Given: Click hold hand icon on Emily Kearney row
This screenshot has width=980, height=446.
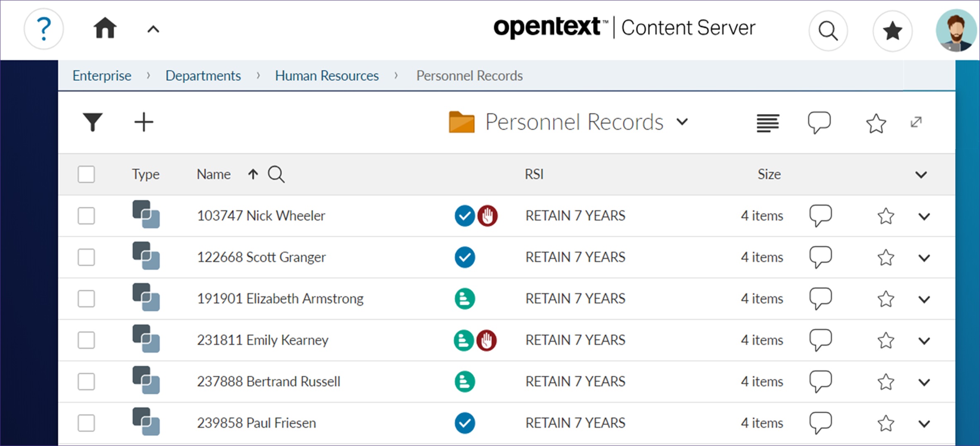Looking at the screenshot, I should click(x=486, y=340).
